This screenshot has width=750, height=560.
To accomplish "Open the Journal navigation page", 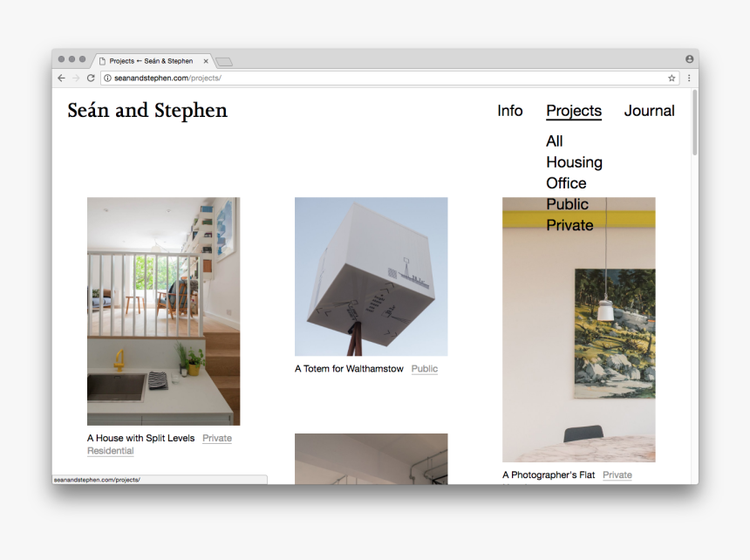I will coord(649,111).
